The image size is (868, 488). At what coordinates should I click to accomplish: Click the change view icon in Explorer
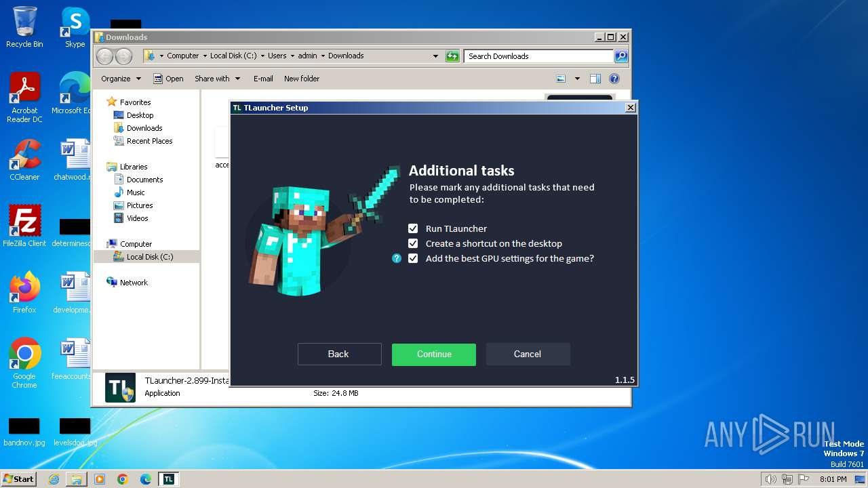(x=561, y=79)
